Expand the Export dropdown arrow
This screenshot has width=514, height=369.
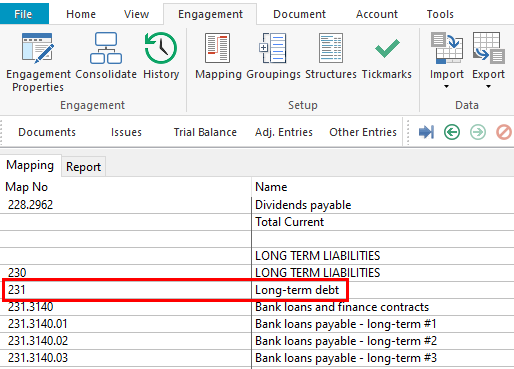pos(488,87)
